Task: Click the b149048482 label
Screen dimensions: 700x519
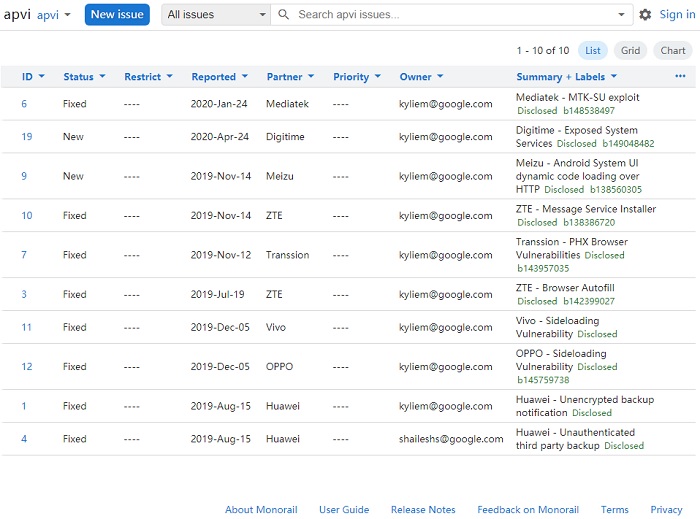Action: (628, 144)
